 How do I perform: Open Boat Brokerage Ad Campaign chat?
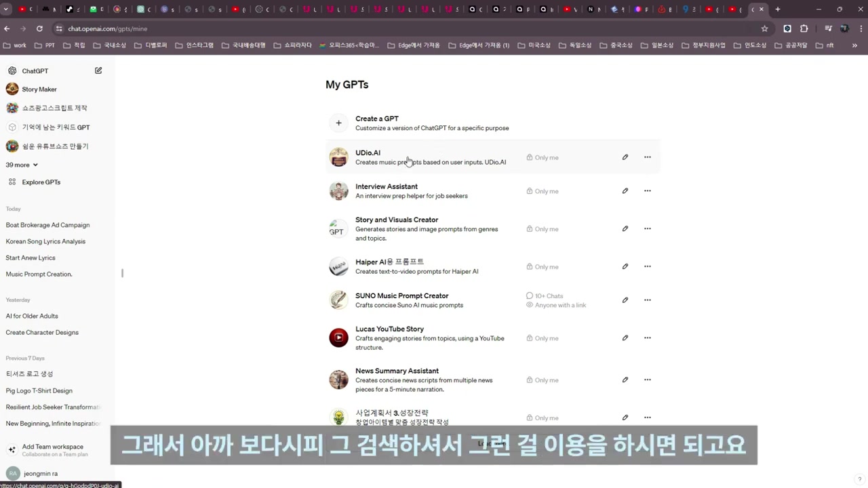[x=47, y=225]
